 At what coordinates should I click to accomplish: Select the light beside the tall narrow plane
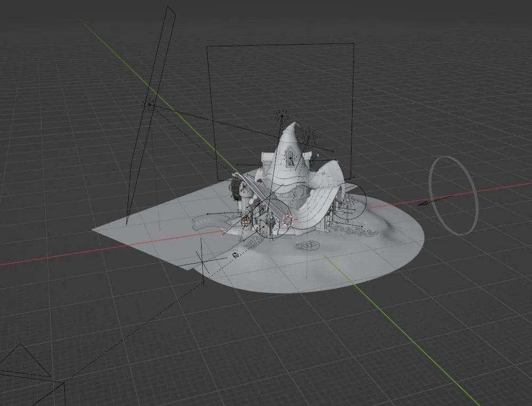149,105
